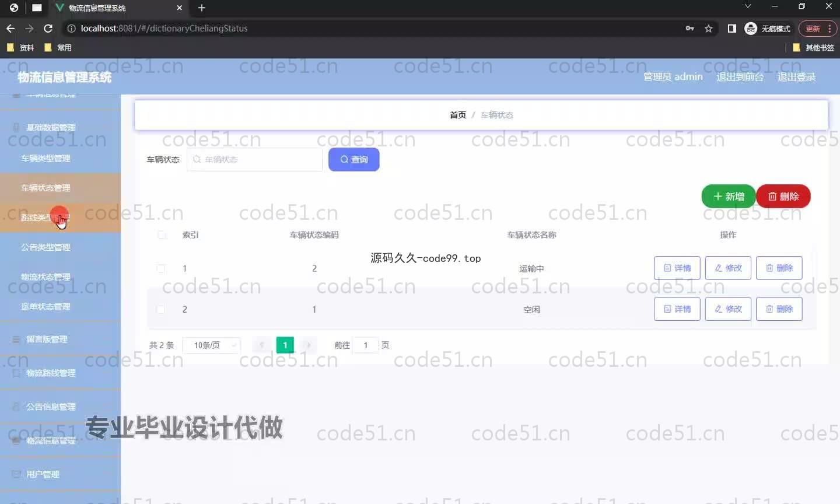View site info icon beside the URL
This screenshot has width=840, height=504.
pyautogui.click(x=71, y=29)
